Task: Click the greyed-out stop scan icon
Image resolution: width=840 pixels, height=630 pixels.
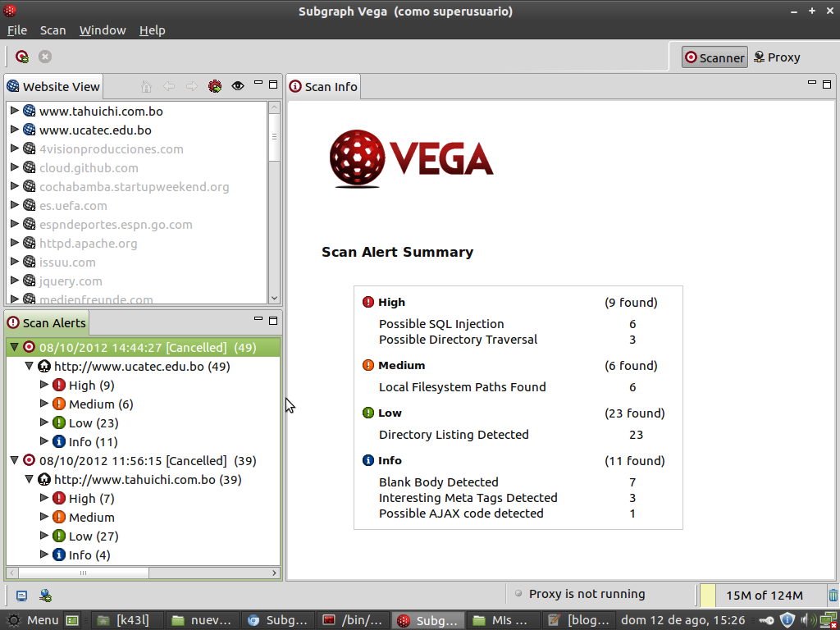Action: tap(45, 57)
